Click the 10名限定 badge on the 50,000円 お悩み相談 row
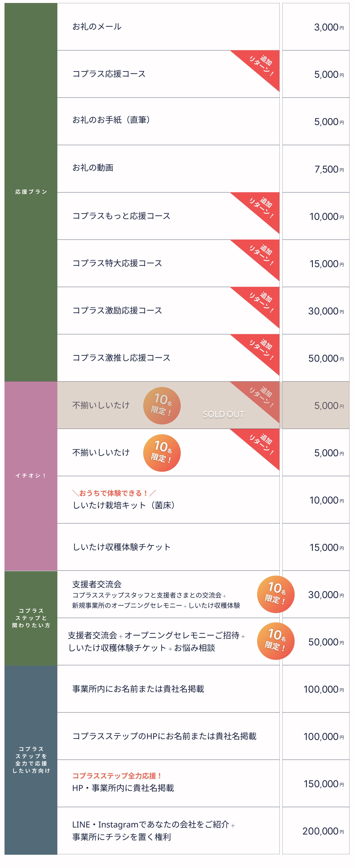354x868 pixels. click(275, 641)
